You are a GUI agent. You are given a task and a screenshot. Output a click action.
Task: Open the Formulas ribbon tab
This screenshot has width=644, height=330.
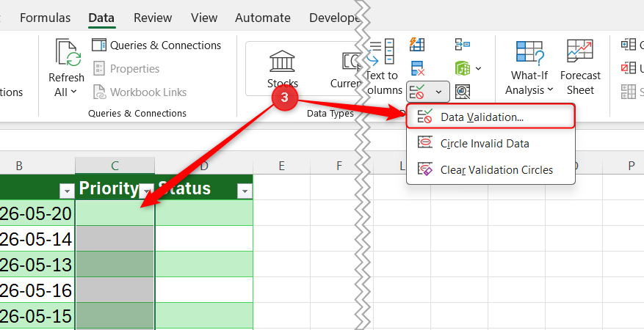pyautogui.click(x=46, y=18)
